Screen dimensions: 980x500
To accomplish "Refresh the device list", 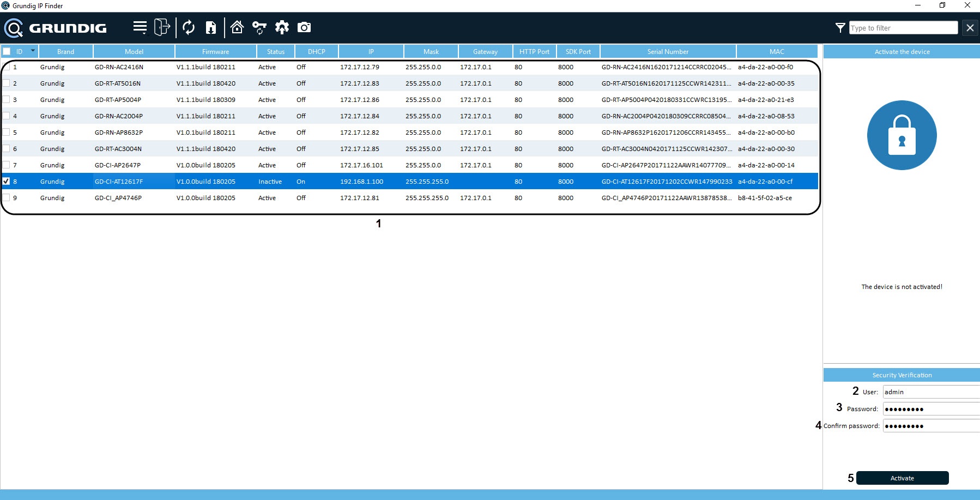I will point(189,27).
